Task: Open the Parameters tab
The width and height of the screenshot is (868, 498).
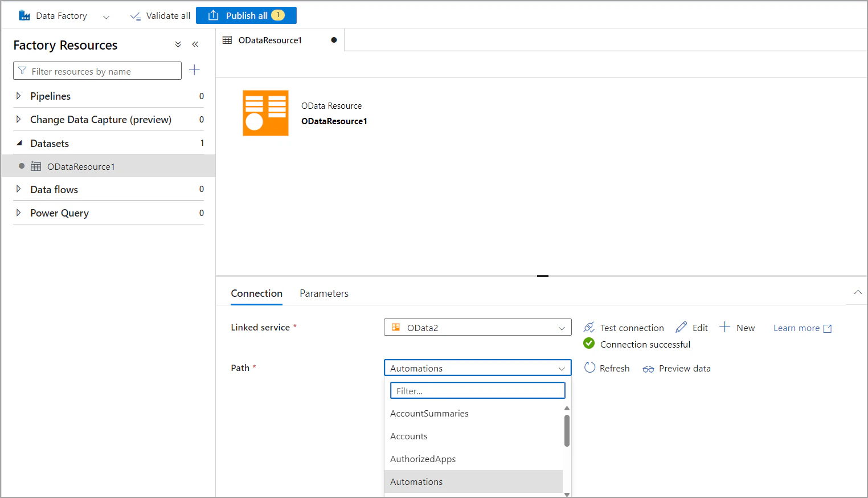Action: pyautogui.click(x=324, y=293)
